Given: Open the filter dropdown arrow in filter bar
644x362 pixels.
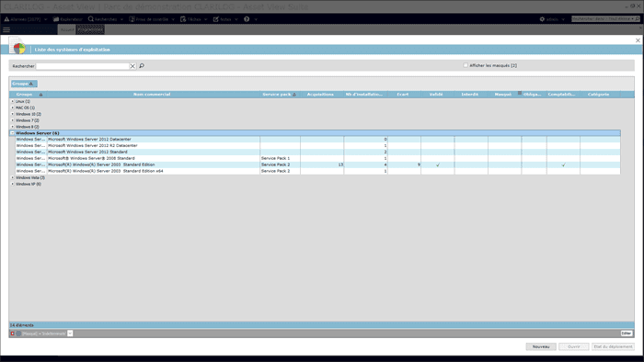Looking at the screenshot, I should click(x=70, y=334).
